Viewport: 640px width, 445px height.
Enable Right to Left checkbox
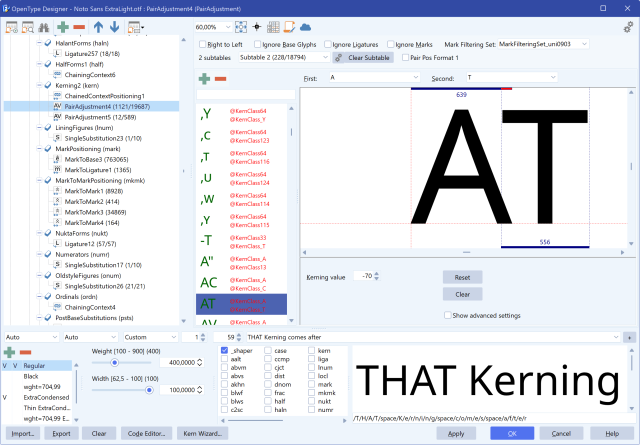click(x=202, y=44)
